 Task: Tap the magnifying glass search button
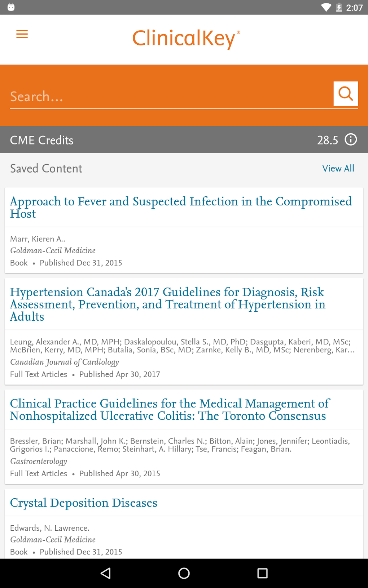(346, 94)
